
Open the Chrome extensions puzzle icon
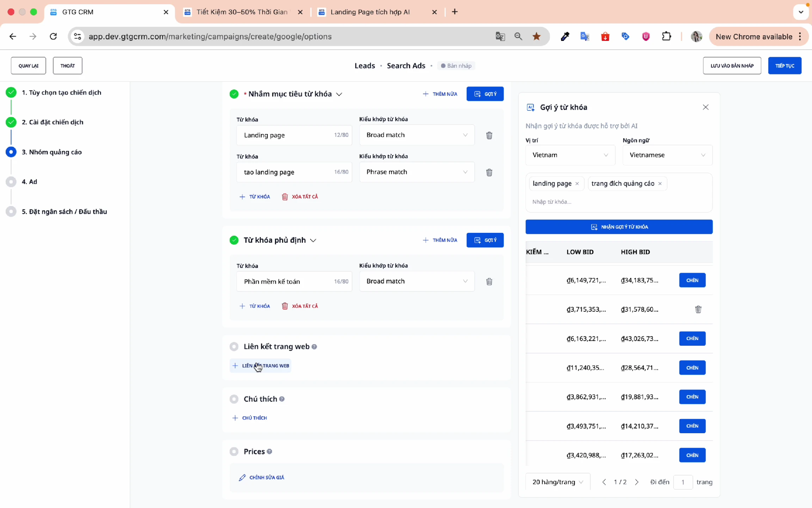click(666, 36)
